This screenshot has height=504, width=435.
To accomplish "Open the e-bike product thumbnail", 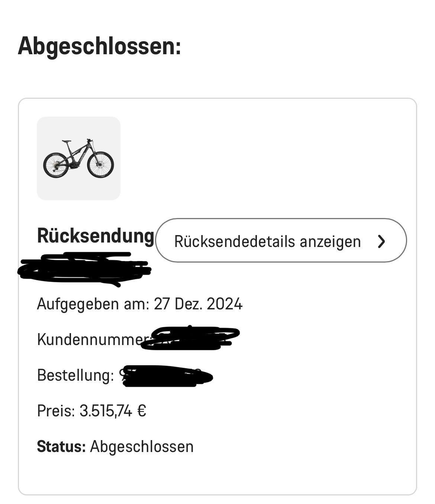I will pyautogui.click(x=78, y=159).
